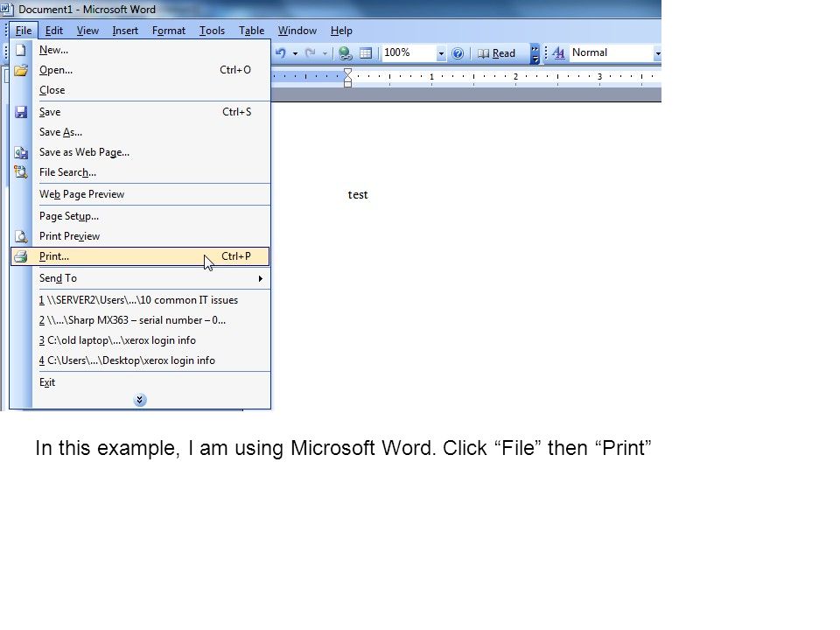Open the 100% zoom dropdown arrow
840x630 pixels.
(441, 53)
